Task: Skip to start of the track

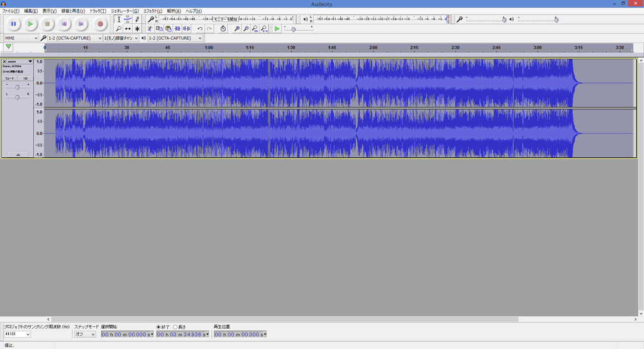Action: pos(64,24)
